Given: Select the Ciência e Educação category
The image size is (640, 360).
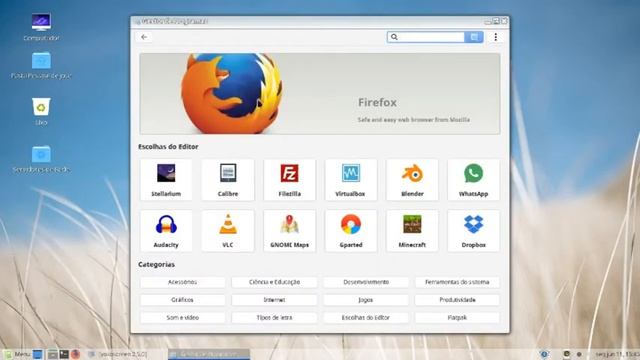Looking at the screenshot, I should (x=274, y=282).
